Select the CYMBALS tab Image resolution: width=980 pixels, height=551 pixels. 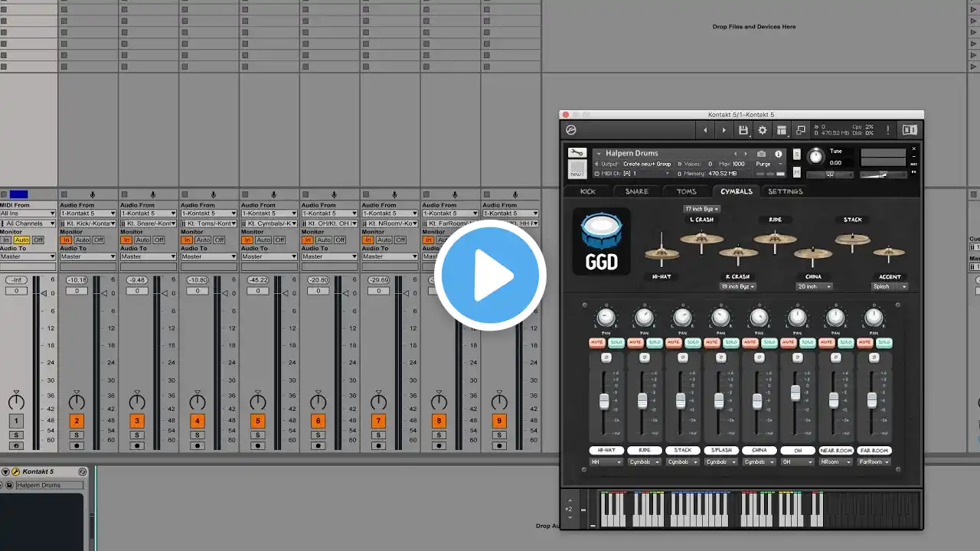click(736, 191)
